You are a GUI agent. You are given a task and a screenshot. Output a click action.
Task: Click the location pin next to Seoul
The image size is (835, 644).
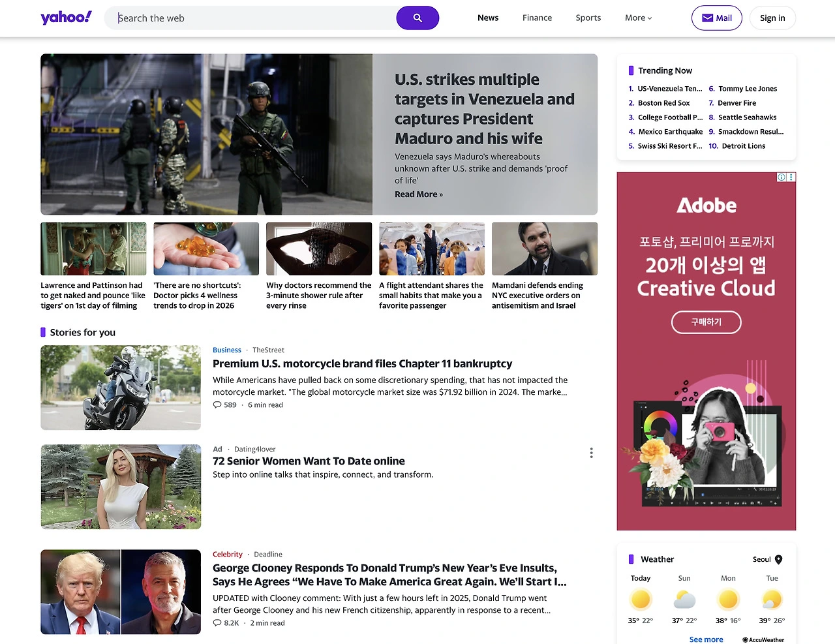[x=778, y=559]
